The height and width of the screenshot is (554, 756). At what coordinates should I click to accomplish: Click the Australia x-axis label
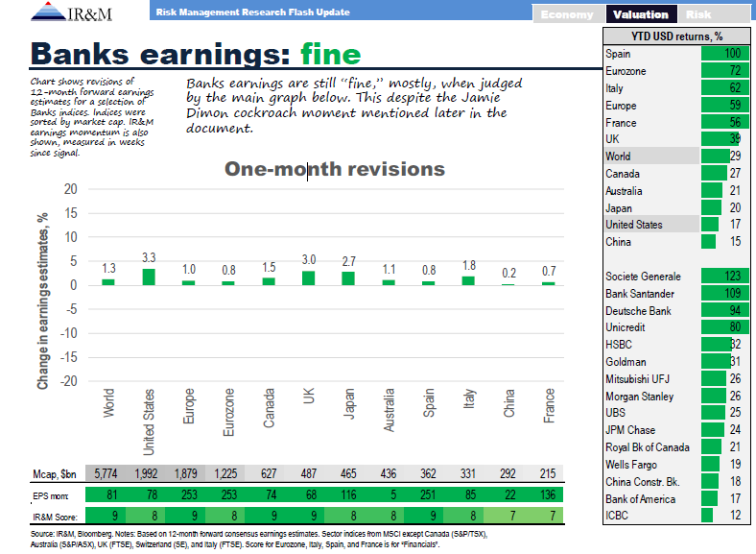389,410
